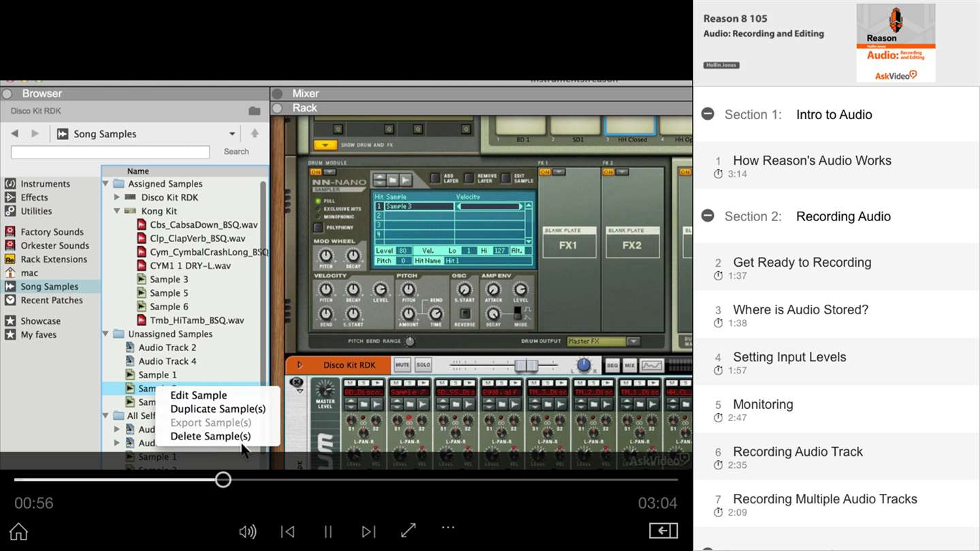
Task: Skip to the previous video
Action: click(x=288, y=531)
